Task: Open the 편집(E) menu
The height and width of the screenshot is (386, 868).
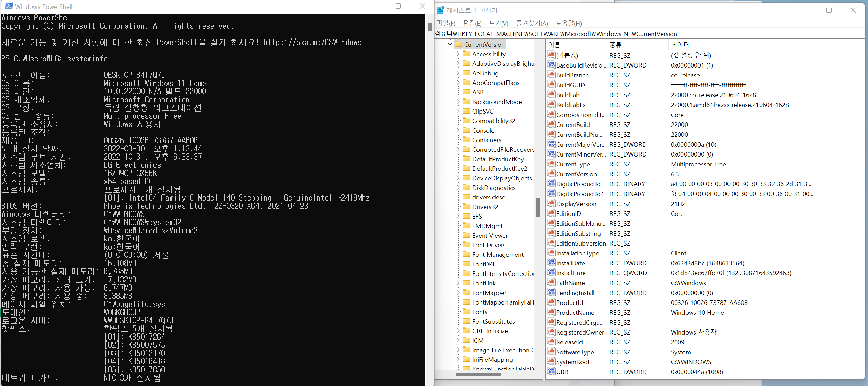Action: [x=472, y=23]
